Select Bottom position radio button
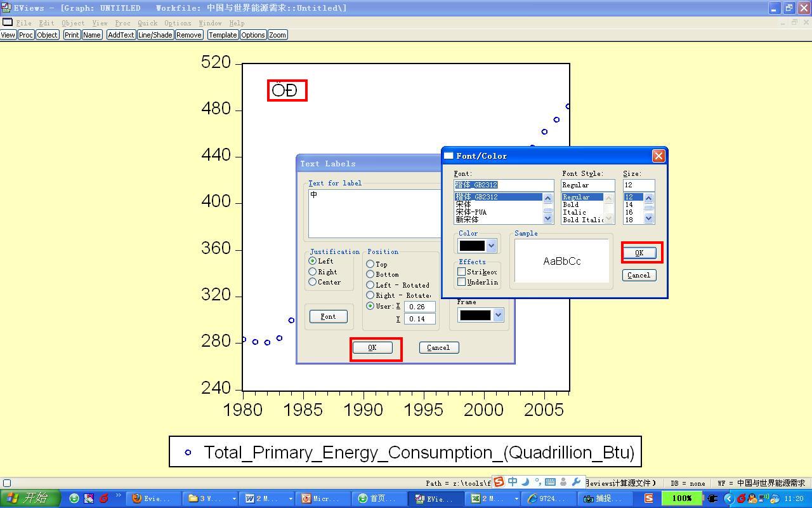 tap(370, 274)
